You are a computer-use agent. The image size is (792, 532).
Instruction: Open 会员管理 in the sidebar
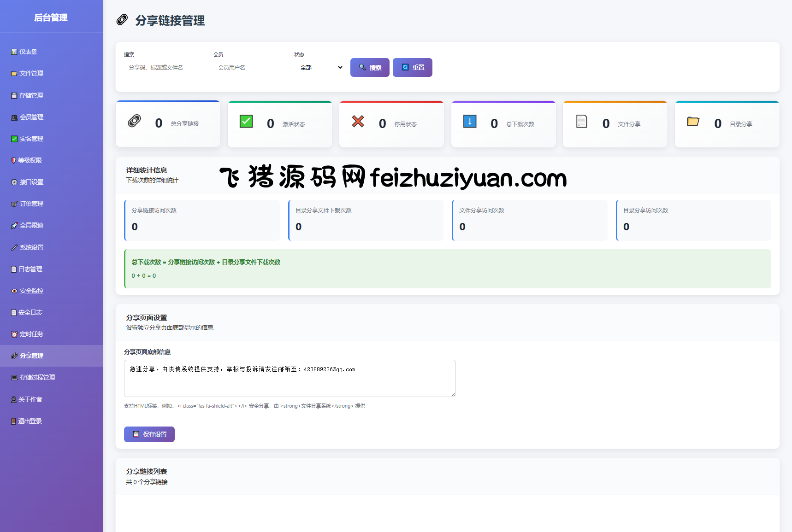point(31,117)
